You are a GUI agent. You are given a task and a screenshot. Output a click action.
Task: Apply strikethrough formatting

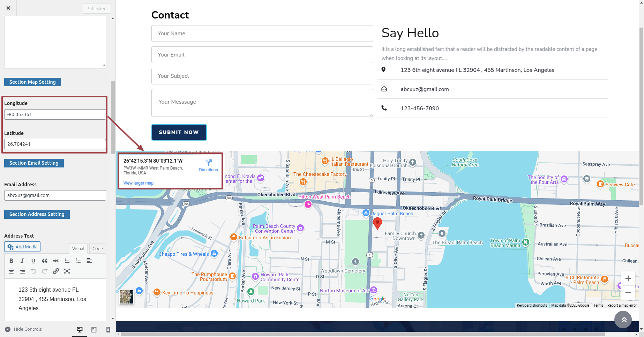pos(56,261)
